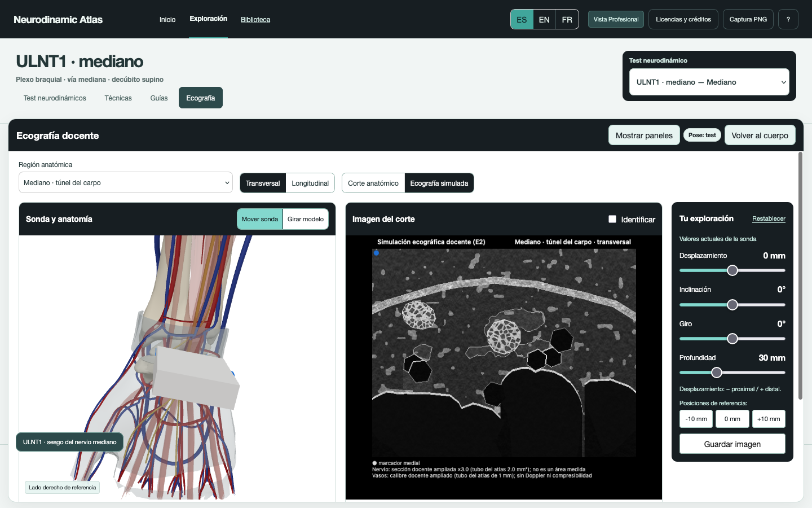
Task: Click the Desplazamiento slider handle
Action: click(x=732, y=270)
